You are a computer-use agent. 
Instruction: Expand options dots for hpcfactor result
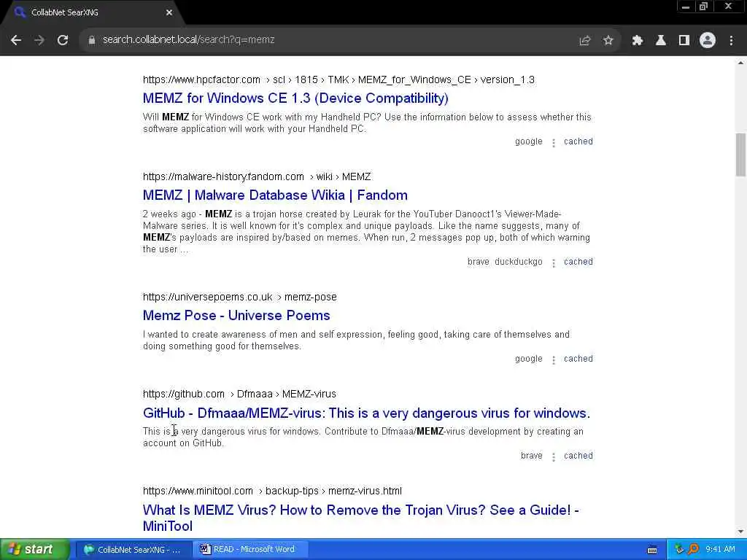click(553, 143)
